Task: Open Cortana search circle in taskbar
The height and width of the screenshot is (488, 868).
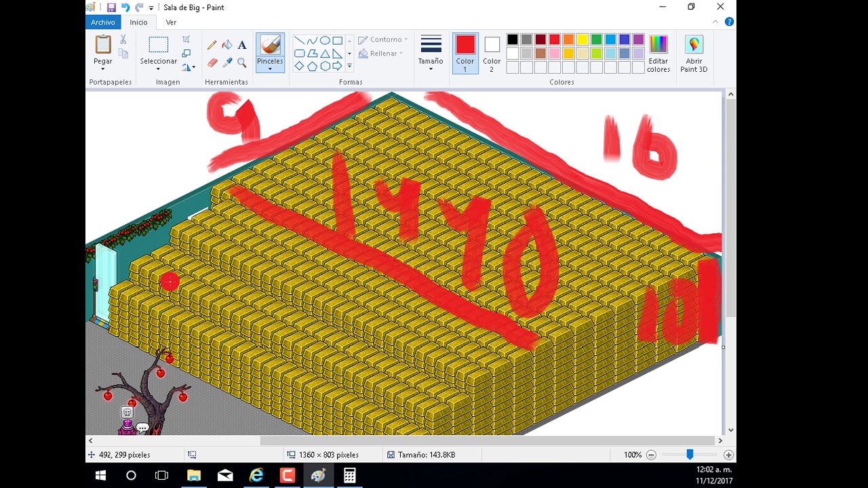Action: click(131, 476)
